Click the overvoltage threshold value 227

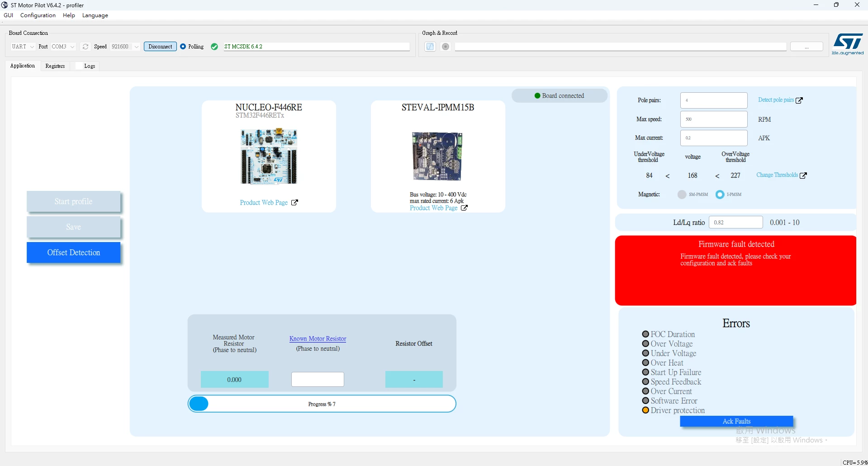(735, 176)
